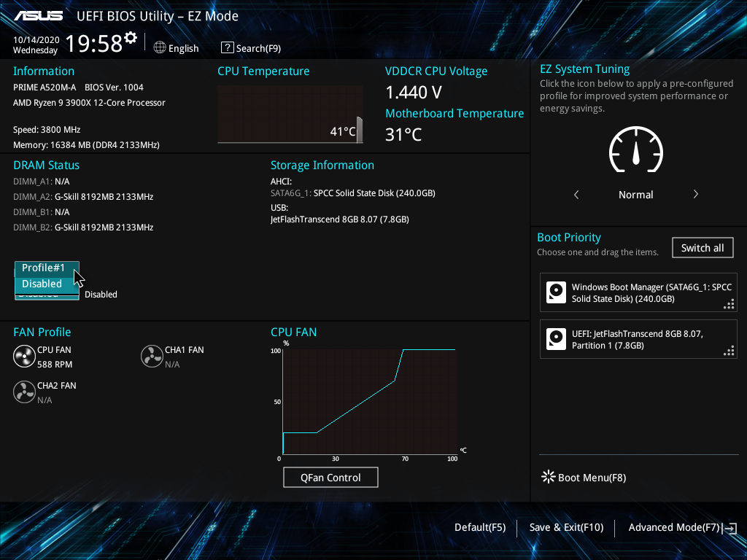The width and height of the screenshot is (747, 560).
Task: Click SATA6G_1 SPCC Solid State Disk entry
Action: [353, 192]
